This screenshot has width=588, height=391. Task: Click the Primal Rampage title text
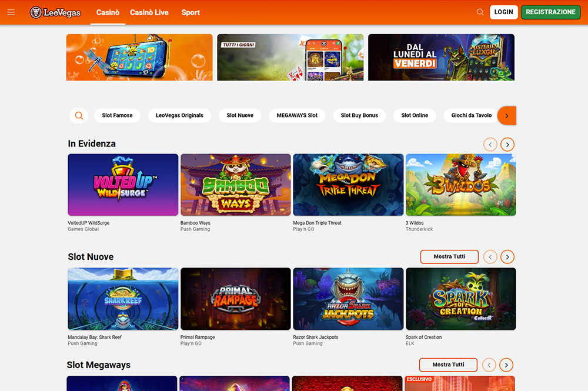[x=198, y=337]
